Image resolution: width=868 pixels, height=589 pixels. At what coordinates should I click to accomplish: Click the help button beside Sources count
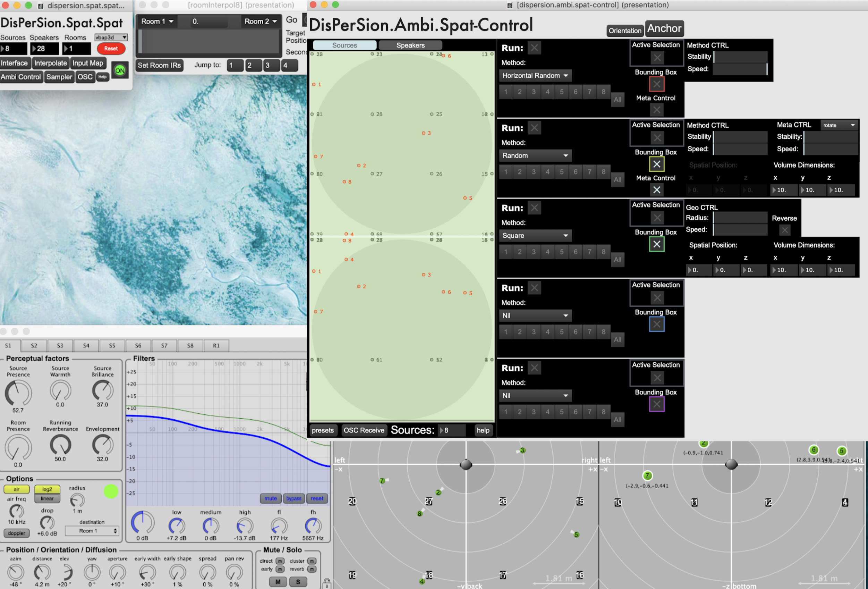tap(483, 430)
